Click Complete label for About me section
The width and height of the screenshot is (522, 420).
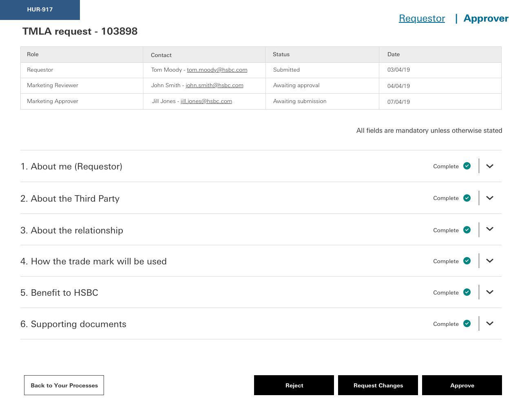click(446, 166)
